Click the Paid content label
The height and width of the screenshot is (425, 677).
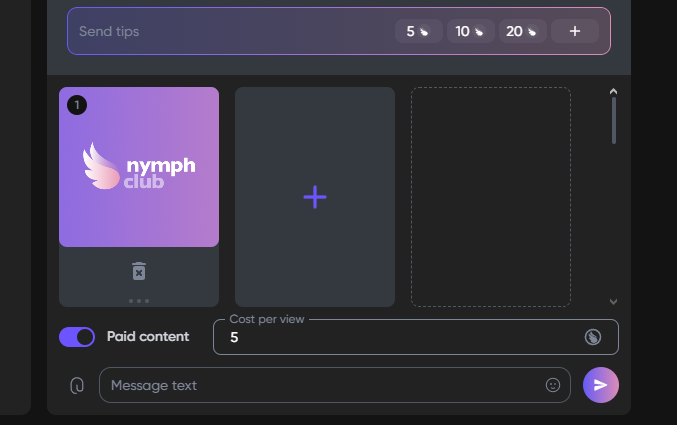coord(148,337)
